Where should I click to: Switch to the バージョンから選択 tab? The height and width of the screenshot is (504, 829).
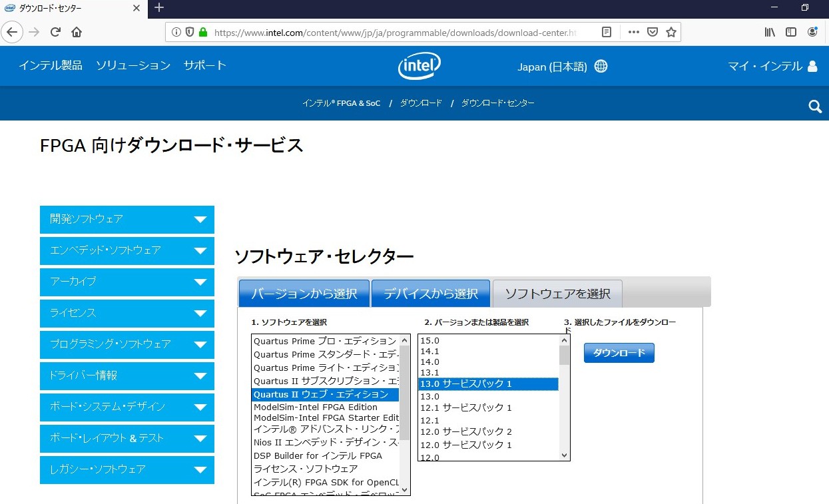[304, 293]
